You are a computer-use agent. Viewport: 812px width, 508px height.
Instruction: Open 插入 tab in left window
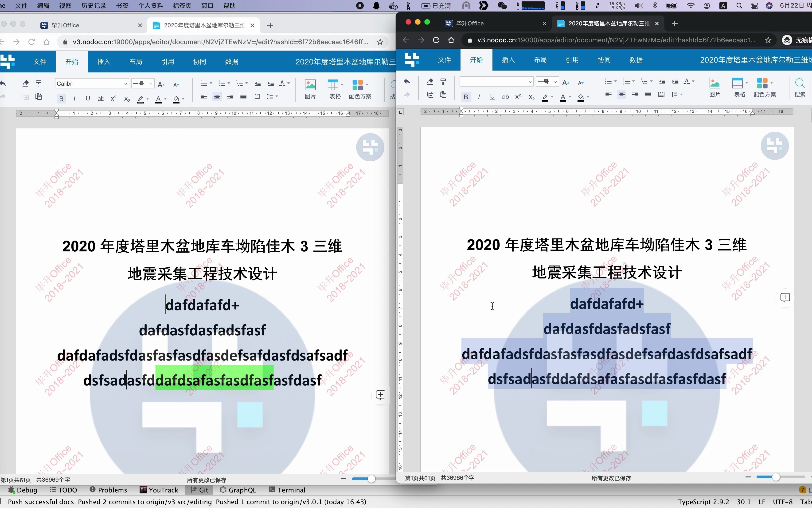pyautogui.click(x=104, y=61)
